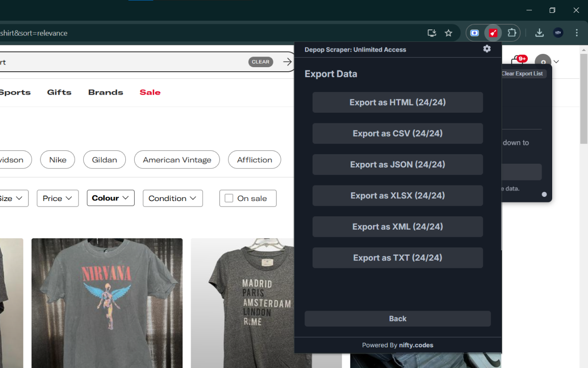
Task: Click the Back button in scraper popup
Action: [x=398, y=319]
